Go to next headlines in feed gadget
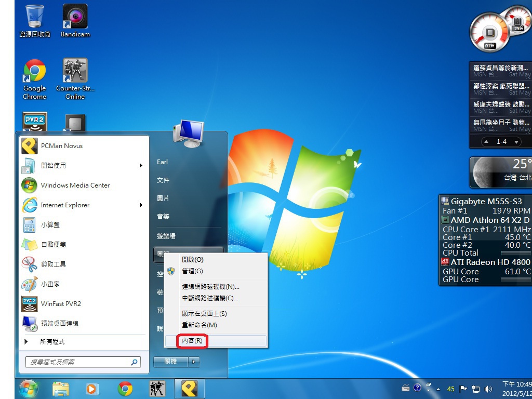This screenshot has height=399, width=532. coord(516,142)
